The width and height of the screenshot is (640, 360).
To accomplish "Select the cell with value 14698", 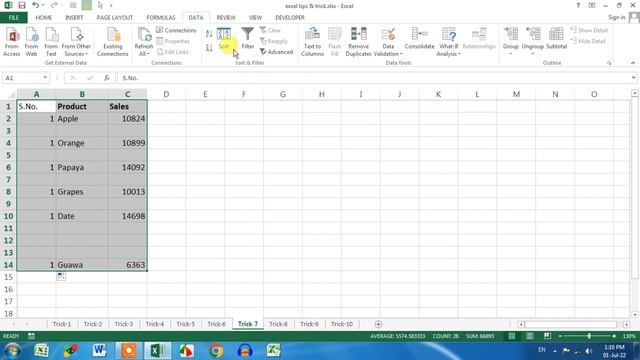I will (127, 216).
